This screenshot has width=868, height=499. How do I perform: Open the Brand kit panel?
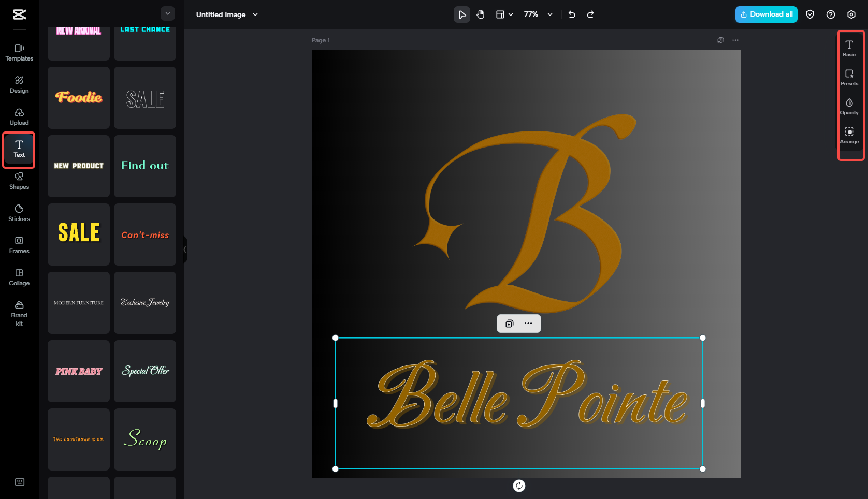coord(19,314)
